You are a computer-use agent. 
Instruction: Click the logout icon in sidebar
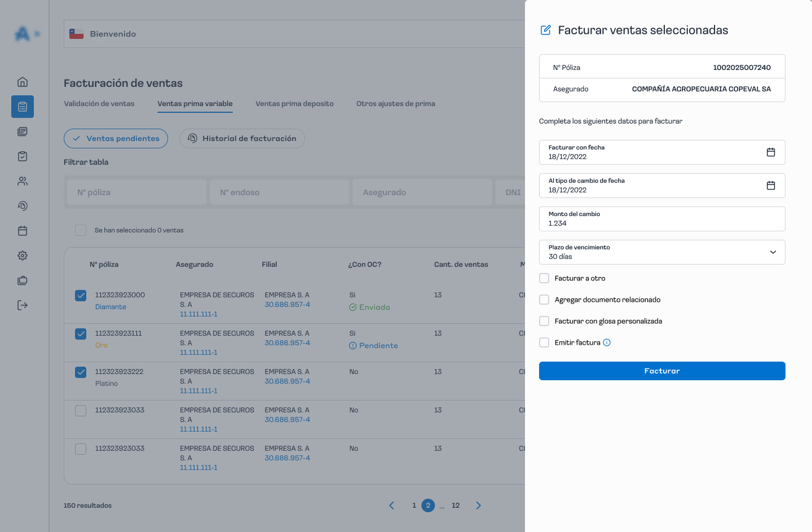(23, 305)
